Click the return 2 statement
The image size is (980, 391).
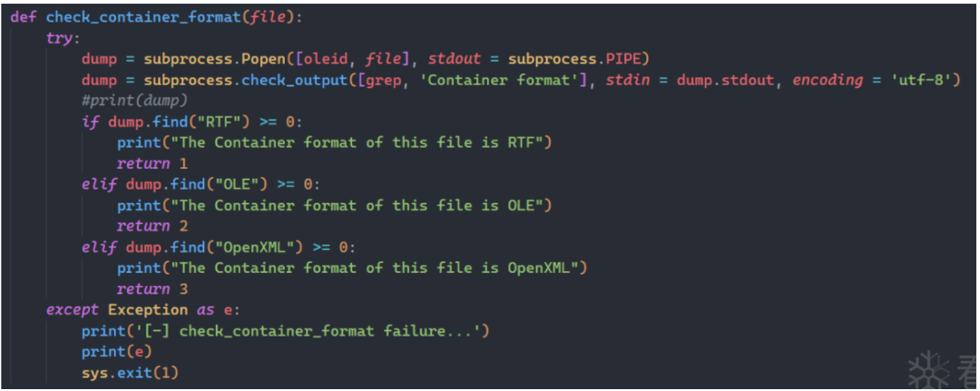pos(152,226)
